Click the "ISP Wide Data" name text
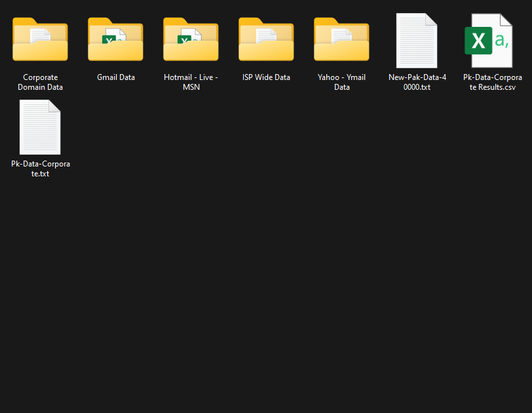Screen dimensions: 532x413 click(266, 77)
